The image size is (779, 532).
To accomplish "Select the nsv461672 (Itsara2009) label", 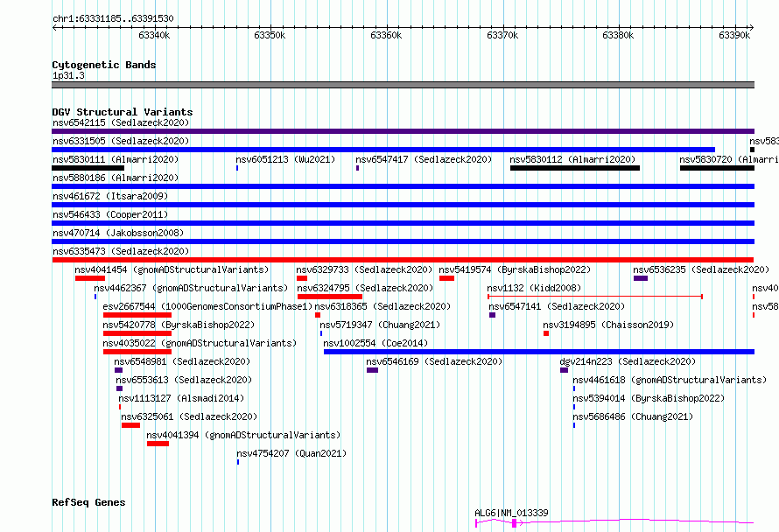I will (x=110, y=196).
